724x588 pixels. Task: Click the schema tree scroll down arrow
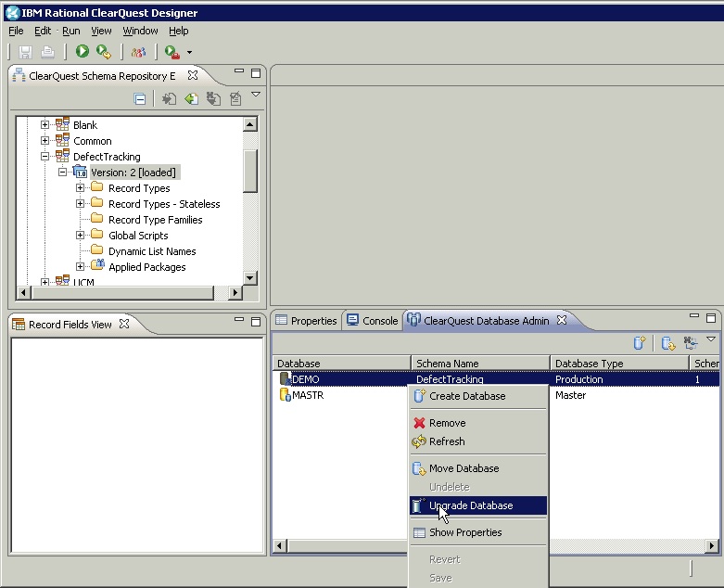[x=249, y=278]
